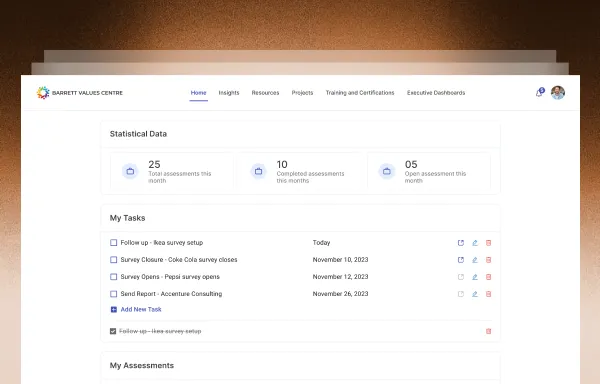Open the user profile avatar
The height and width of the screenshot is (384, 600).
pos(558,93)
